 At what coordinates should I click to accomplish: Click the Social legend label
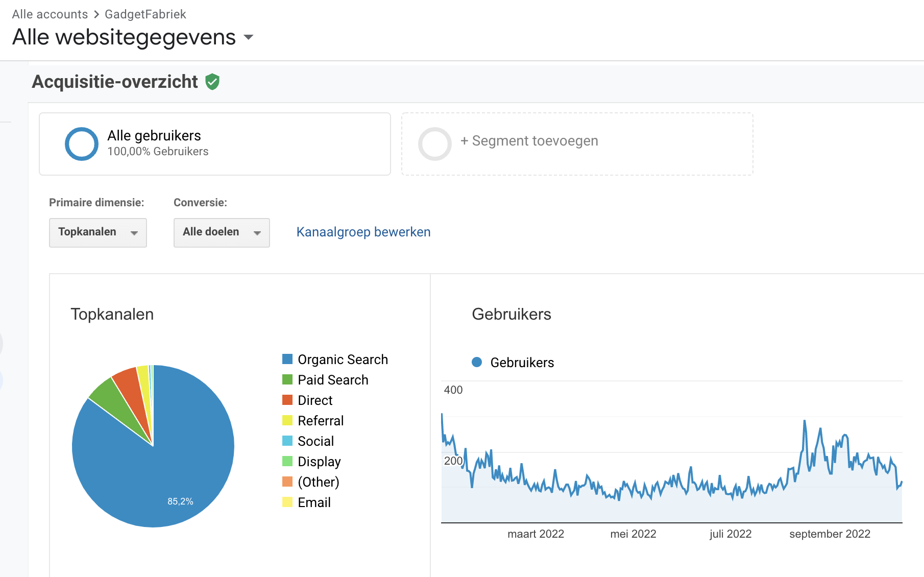(x=316, y=441)
